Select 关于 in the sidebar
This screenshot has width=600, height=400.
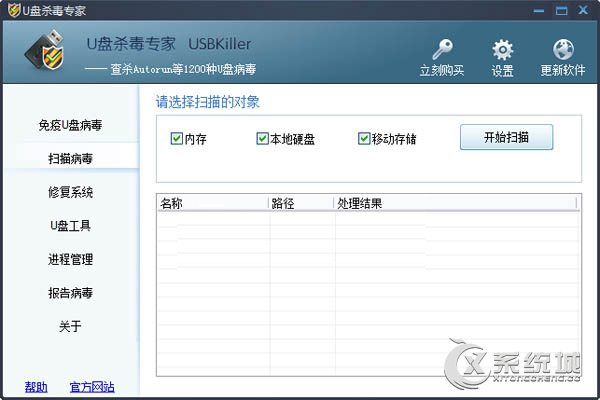[x=70, y=327]
